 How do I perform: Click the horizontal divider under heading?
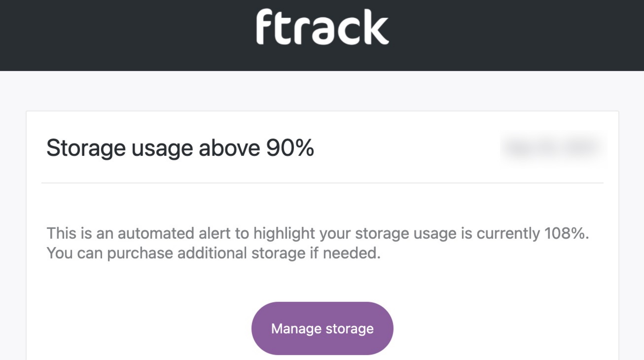[x=322, y=183]
